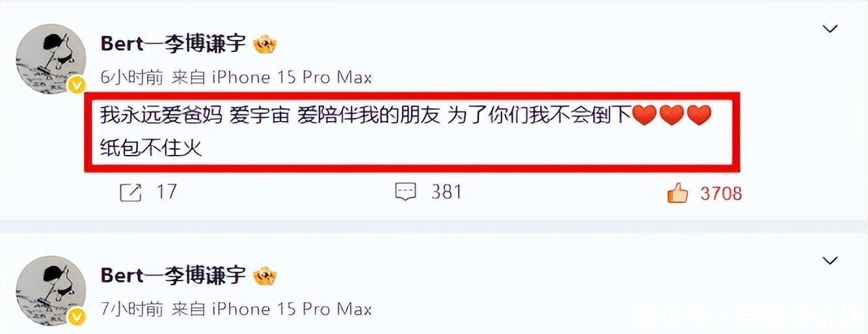Open comments via the speech bubble icon
The width and height of the screenshot is (868, 334).
(406, 192)
